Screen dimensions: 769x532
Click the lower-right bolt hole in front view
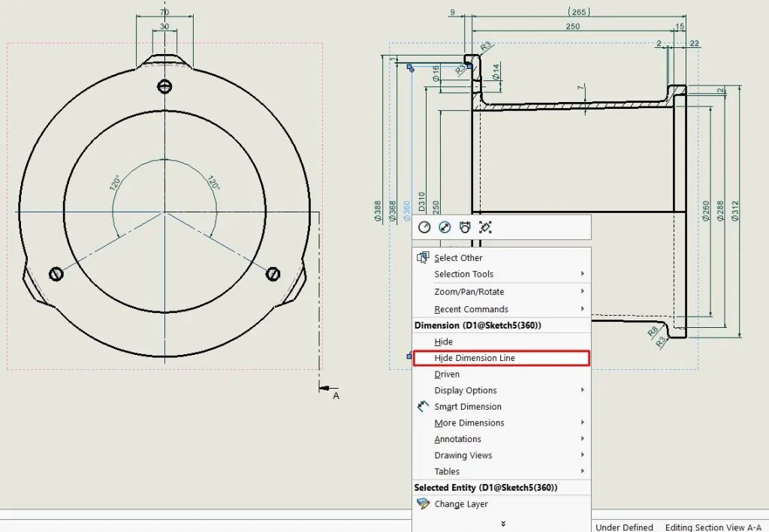point(273,273)
